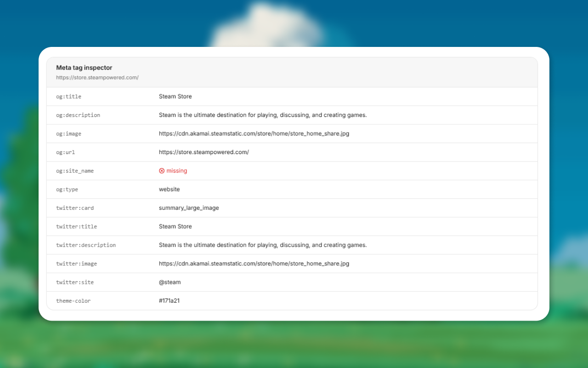
Task: Click the red "missing" status text
Action: tap(177, 171)
